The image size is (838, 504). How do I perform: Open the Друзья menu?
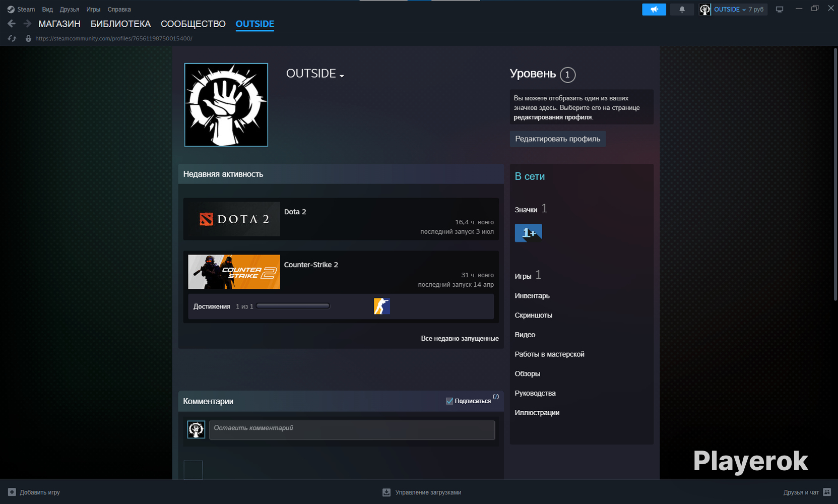pos(70,10)
